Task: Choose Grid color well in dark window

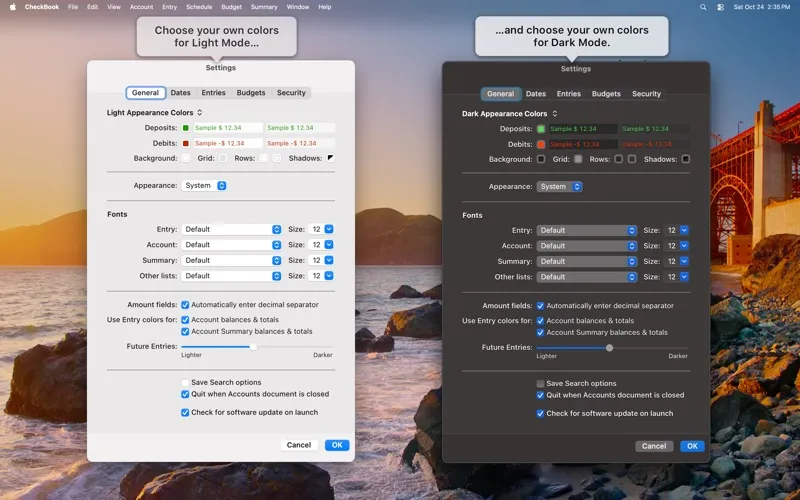Action: point(578,159)
